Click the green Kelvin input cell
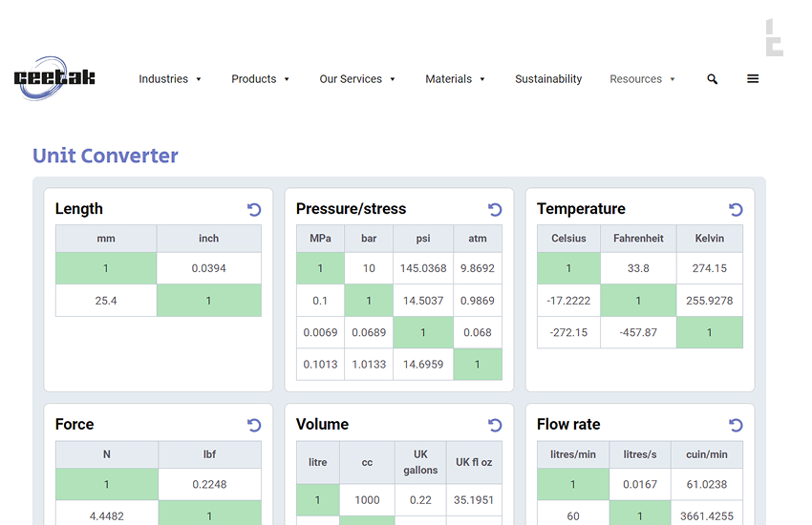This screenshot has height=525, width=812. pyautogui.click(x=709, y=332)
